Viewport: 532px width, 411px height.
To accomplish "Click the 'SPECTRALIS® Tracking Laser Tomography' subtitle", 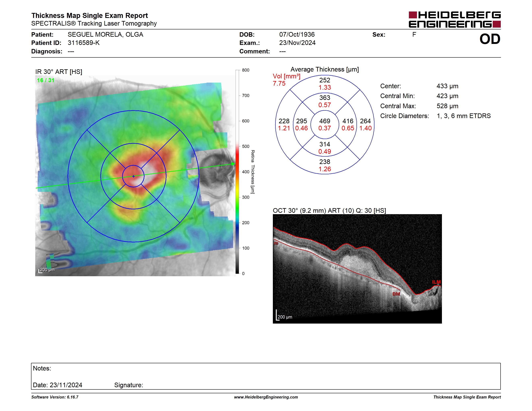I will (x=94, y=23).
